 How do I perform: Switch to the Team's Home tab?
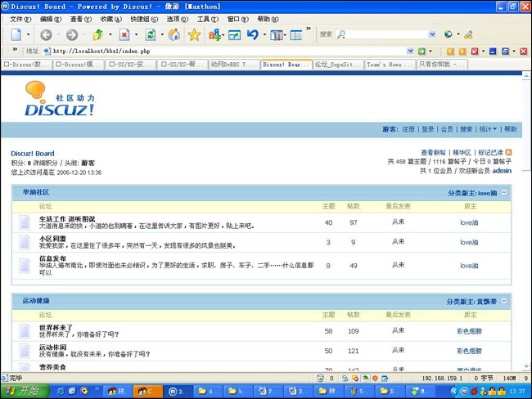pos(390,65)
